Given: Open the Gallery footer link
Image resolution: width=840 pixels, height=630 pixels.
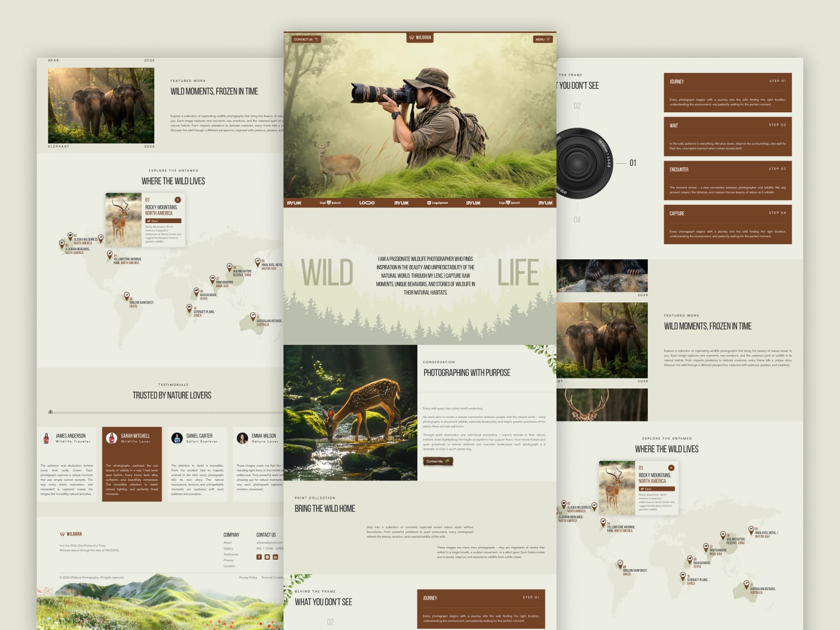Looking at the screenshot, I should click(x=228, y=549).
